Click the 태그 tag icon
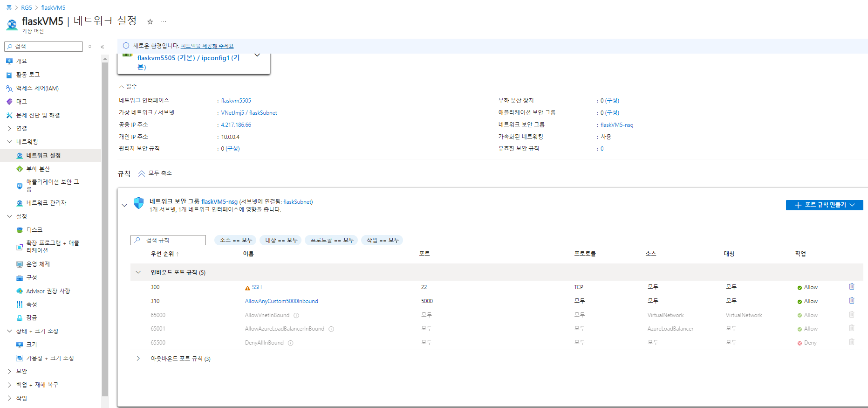Image resolution: width=868 pixels, height=408 pixels. pyautogui.click(x=9, y=102)
